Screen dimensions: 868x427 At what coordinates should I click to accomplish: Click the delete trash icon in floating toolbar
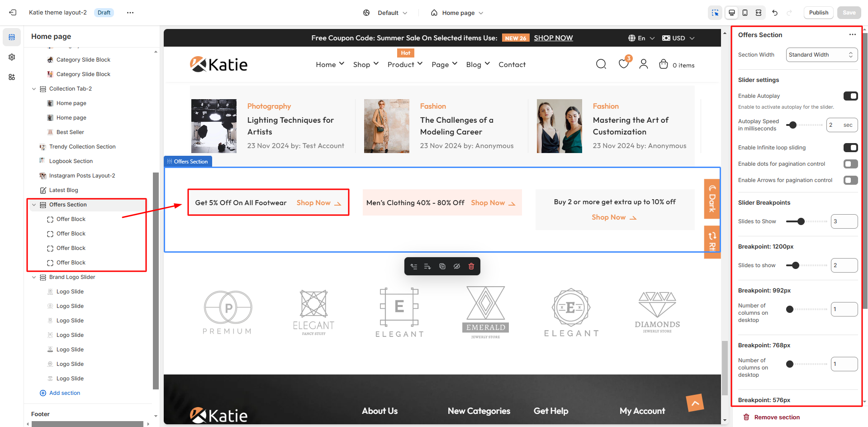coord(471,266)
